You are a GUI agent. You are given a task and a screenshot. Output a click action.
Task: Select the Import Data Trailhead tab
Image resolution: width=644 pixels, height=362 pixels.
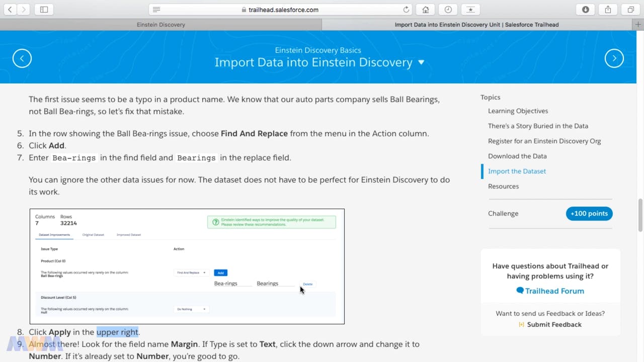point(476,24)
